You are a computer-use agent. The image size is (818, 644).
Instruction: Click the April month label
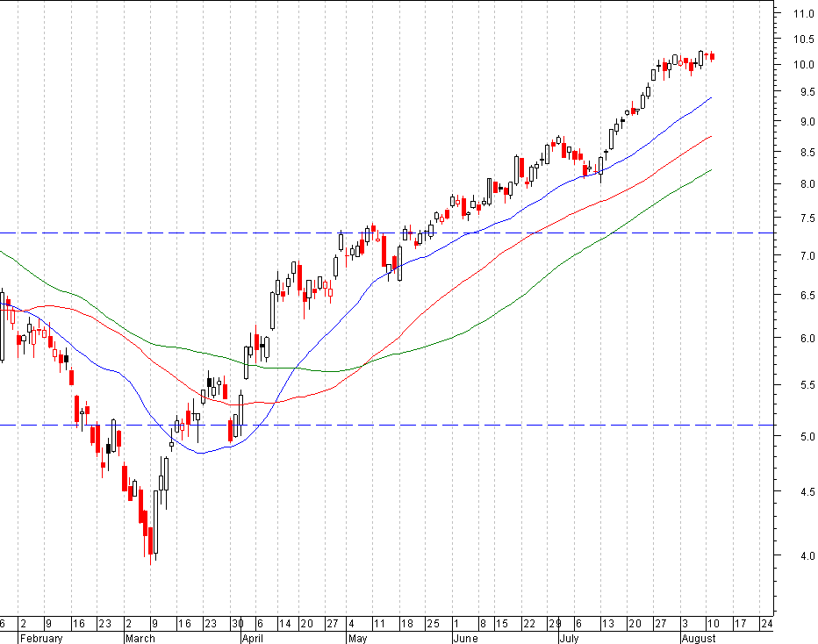[253, 638]
